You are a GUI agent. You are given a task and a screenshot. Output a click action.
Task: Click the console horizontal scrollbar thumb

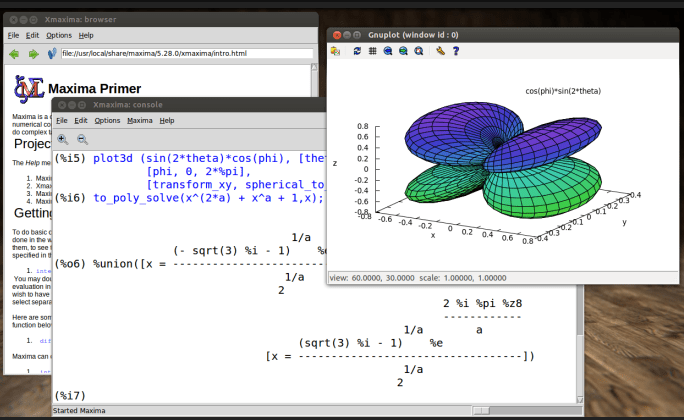click(x=482, y=410)
